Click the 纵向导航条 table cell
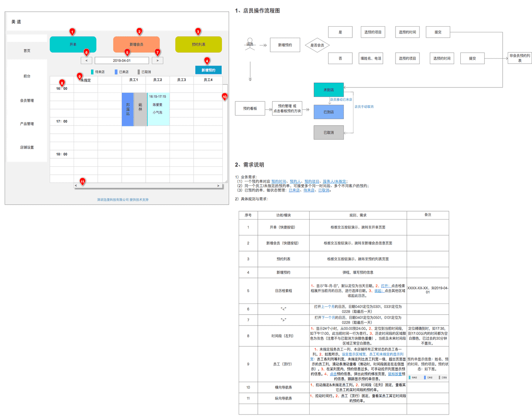Viewport: 532px width, 416px height. coord(283,398)
